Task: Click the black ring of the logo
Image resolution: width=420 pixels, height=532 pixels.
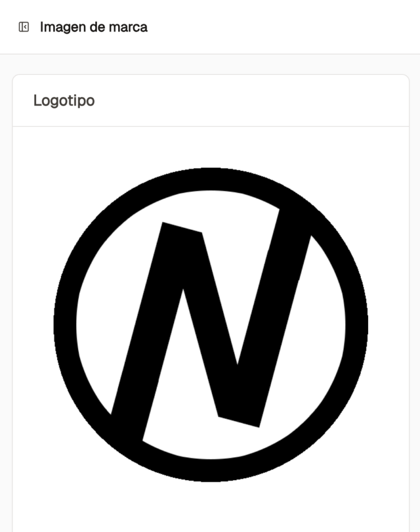Action: [65, 325]
